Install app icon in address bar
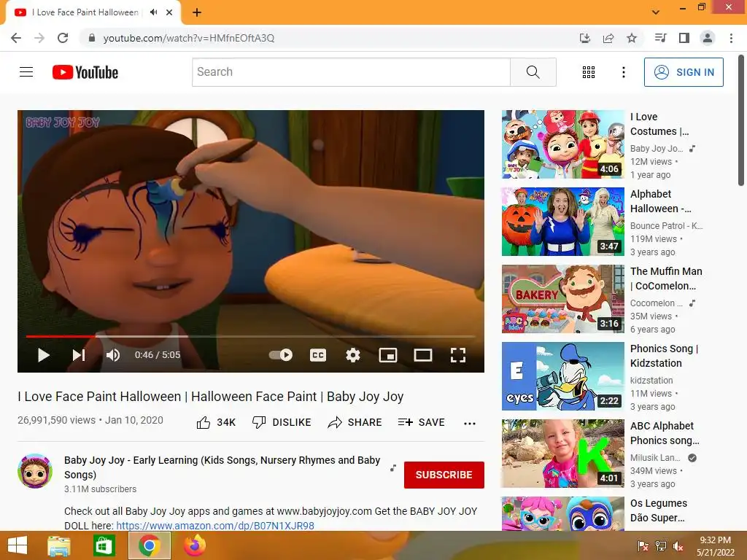 coord(584,38)
